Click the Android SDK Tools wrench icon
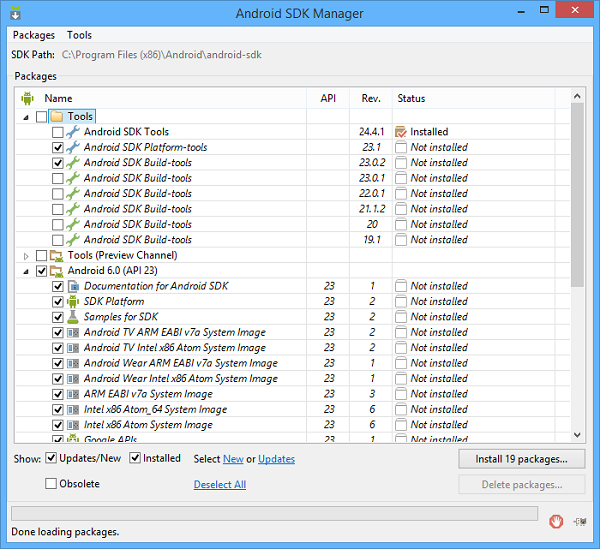The height and width of the screenshot is (549, 600). click(x=72, y=132)
